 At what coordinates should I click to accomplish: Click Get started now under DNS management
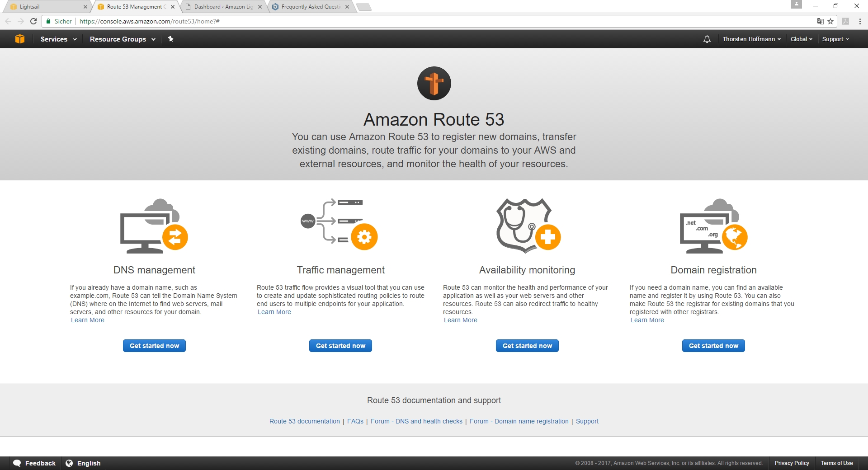[x=154, y=346]
